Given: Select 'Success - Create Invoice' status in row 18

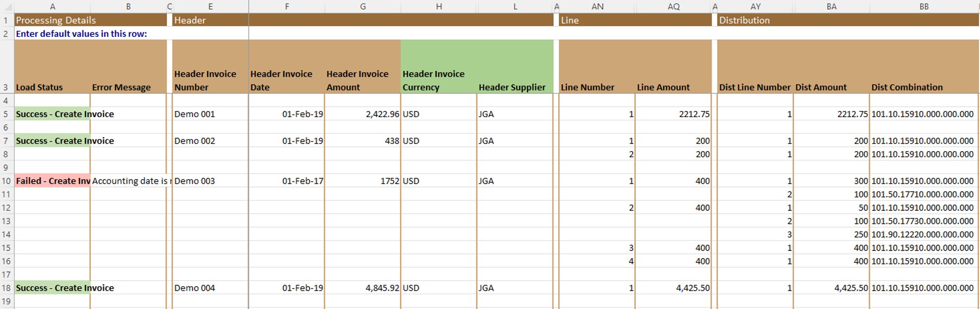Looking at the screenshot, I should pos(53,288).
